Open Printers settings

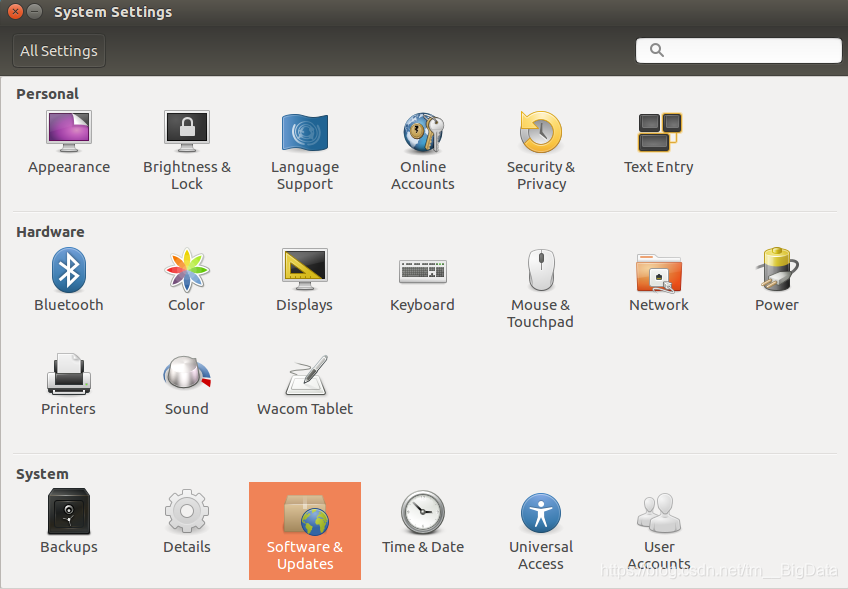(x=69, y=385)
